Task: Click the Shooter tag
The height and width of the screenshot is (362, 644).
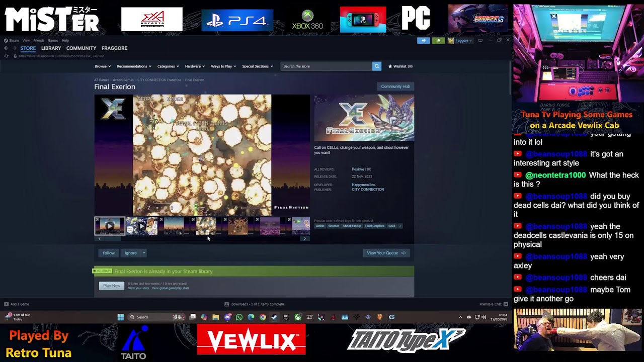Action: point(334,226)
